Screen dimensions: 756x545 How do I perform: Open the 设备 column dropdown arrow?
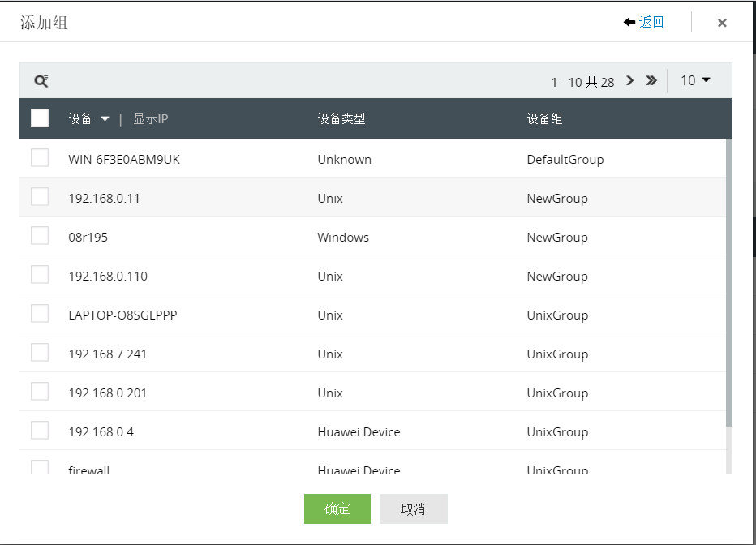pyautogui.click(x=105, y=119)
